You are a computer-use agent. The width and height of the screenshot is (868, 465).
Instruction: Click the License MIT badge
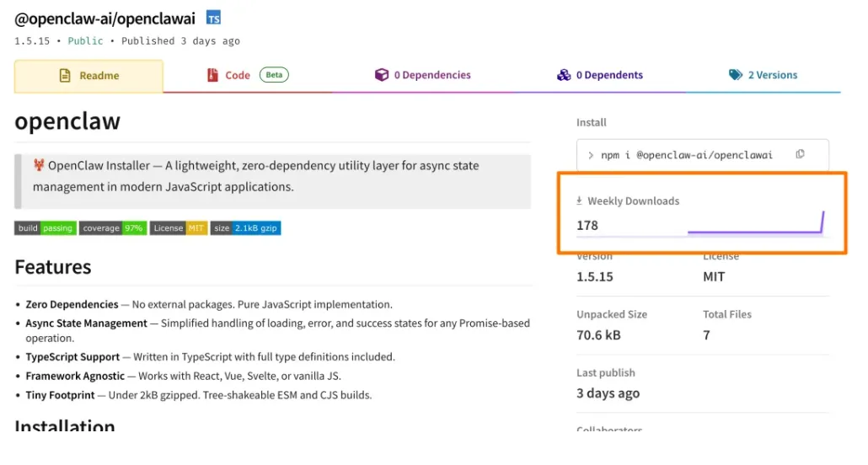tap(179, 228)
